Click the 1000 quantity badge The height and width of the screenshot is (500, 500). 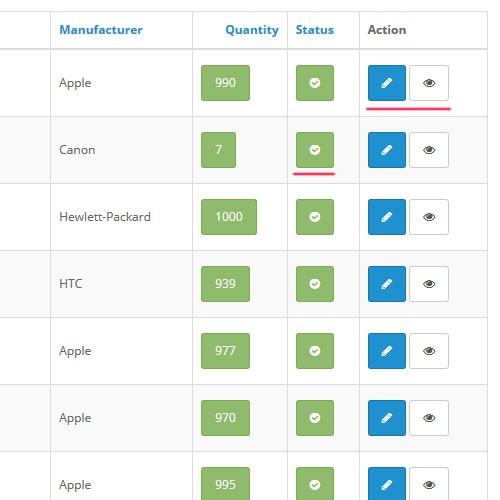pos(229,217)
